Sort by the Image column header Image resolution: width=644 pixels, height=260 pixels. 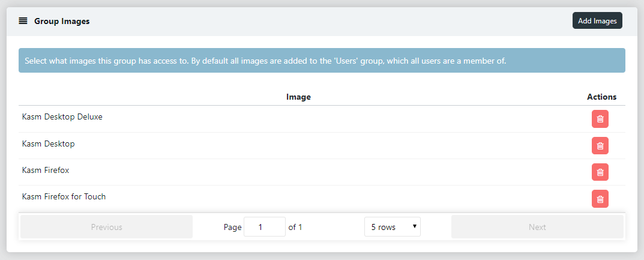[298, 97]
